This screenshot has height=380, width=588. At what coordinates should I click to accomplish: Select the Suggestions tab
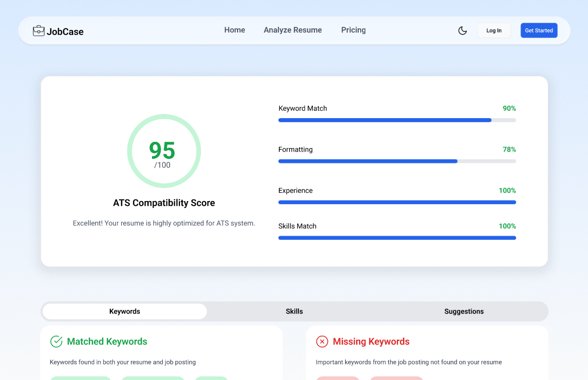tap(464, 311)
